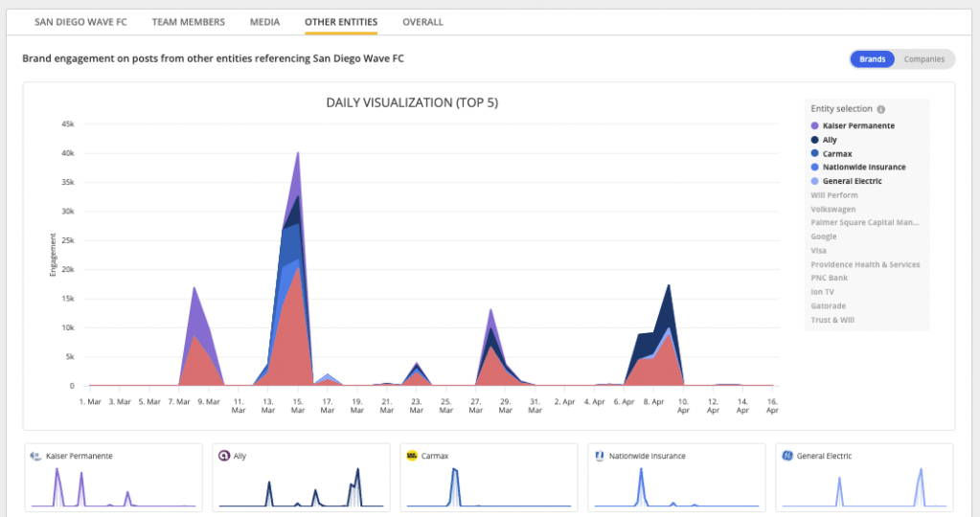Add Volkswagen to the entity selection

(833, 209)
